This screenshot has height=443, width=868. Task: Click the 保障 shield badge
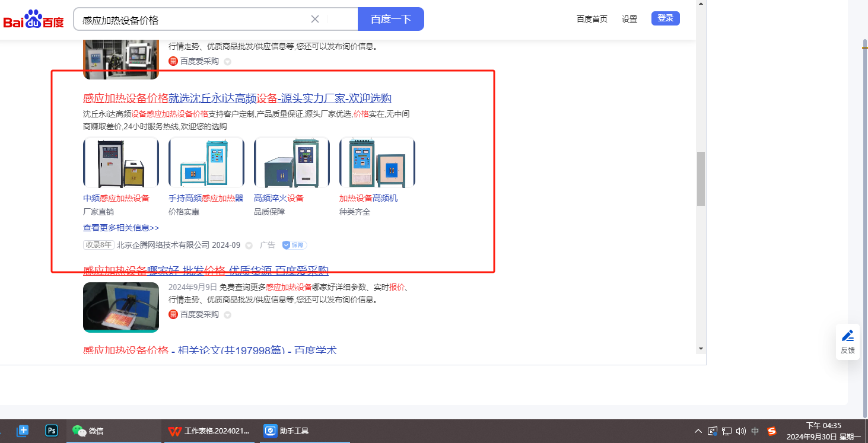click(294, 245)
